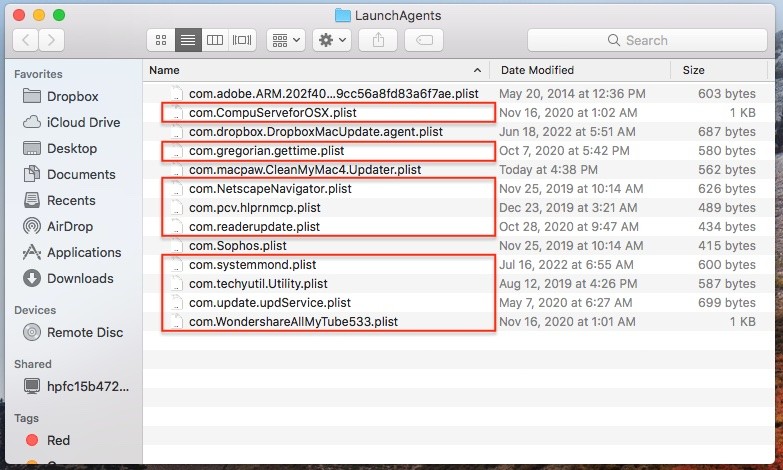Click the LaunchAgents folder title icon
Screen dimensions: 783x470
coord(343,15)
